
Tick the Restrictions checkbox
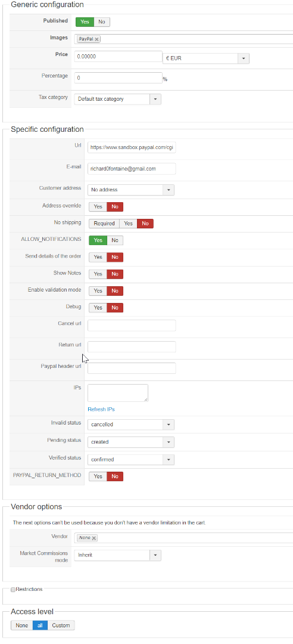click(x=13, y=589)
